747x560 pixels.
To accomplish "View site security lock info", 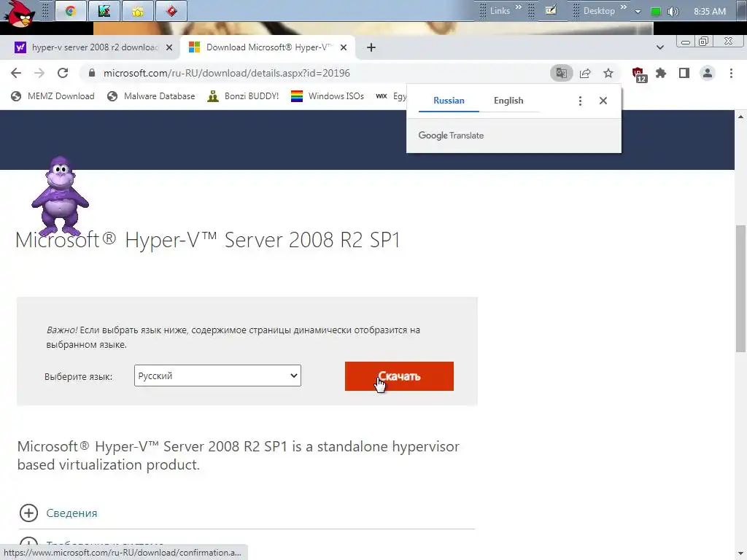I will coord(92,73).
